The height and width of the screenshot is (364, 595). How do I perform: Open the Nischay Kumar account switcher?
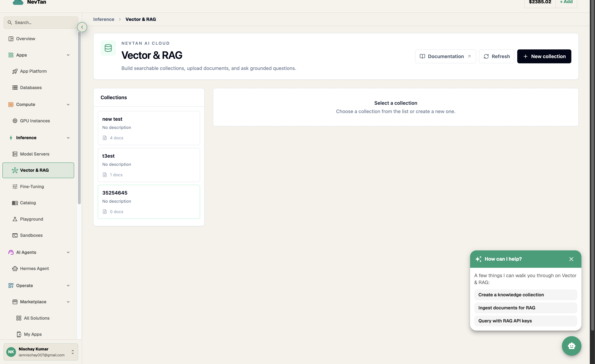[x=41, y=352]
